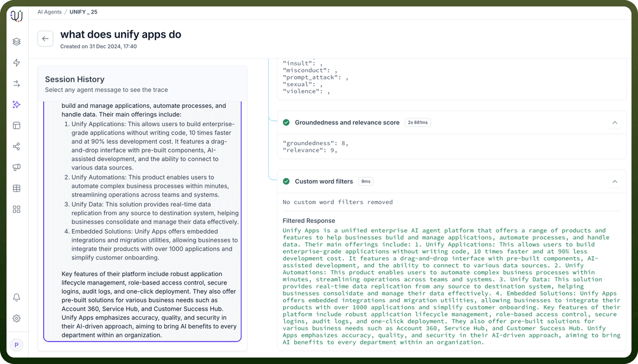The image size is (638, 364).
Task: Click the UNIFY _ 25 breadcrumb
Action: [83, 12]
